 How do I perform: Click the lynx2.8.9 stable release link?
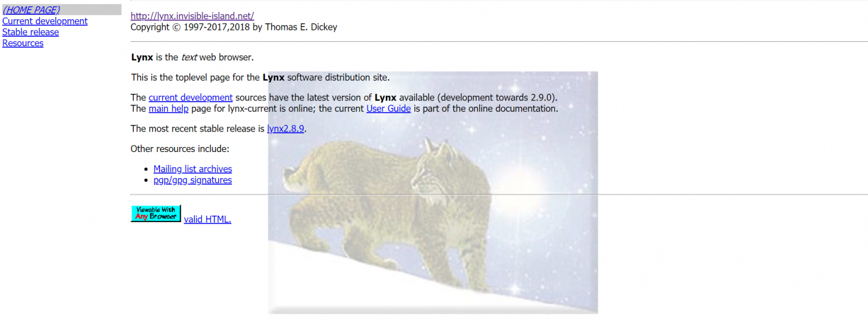pos(286,128)
